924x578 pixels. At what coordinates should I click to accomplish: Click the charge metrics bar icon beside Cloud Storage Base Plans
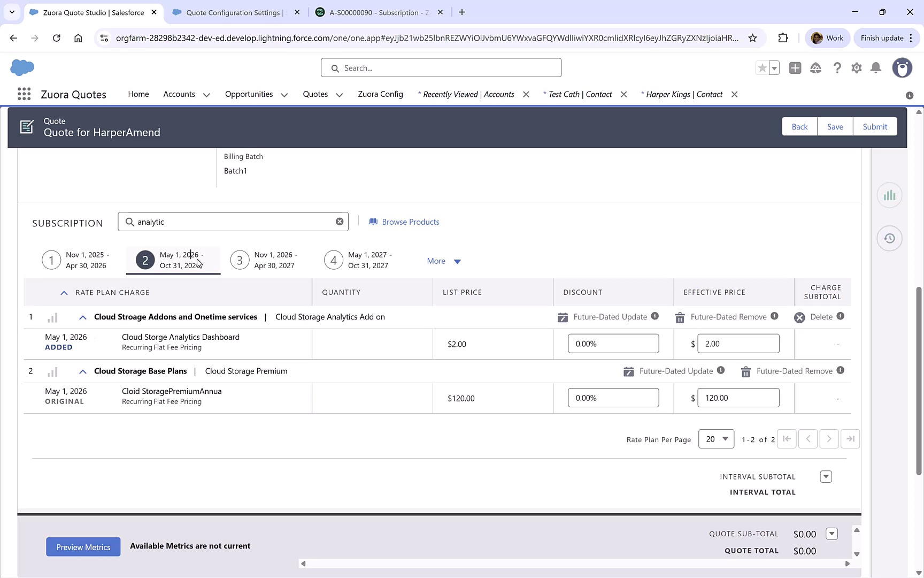click(x=52, y=371)
